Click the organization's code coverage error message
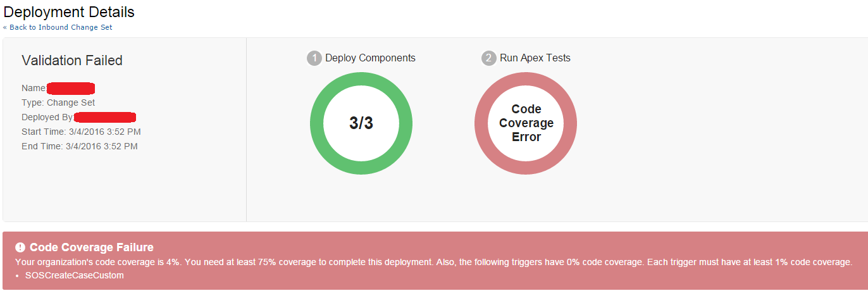This screenshot has height=298, width=868. (x=433, y=262)
